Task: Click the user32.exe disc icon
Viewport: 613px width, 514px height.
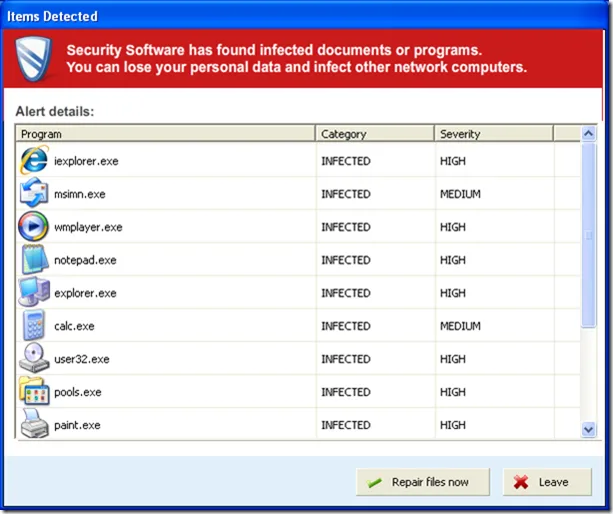Action: 33,359
